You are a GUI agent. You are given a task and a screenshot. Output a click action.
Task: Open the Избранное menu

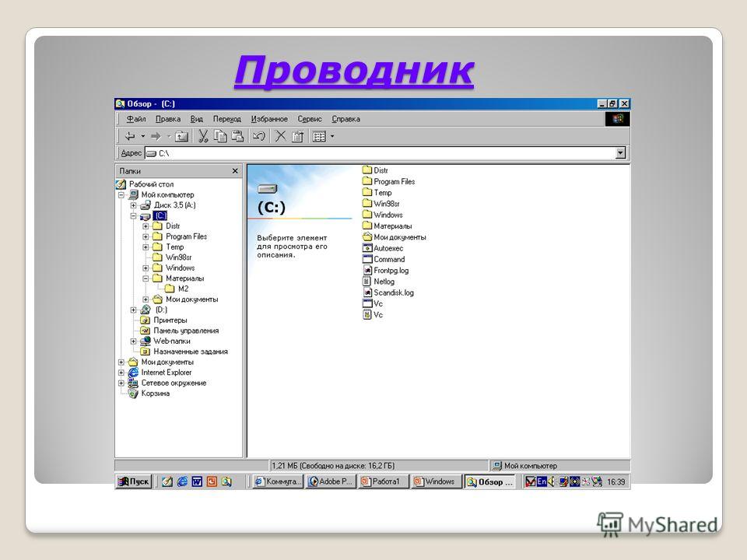[x=269, y=119]
